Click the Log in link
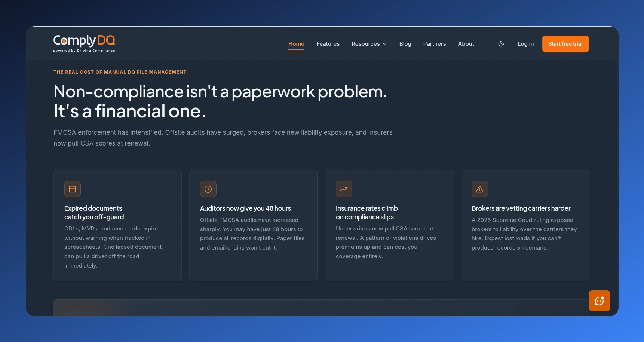Image resolution: width=644 pixels, height=342 pixels. point(525,44)
